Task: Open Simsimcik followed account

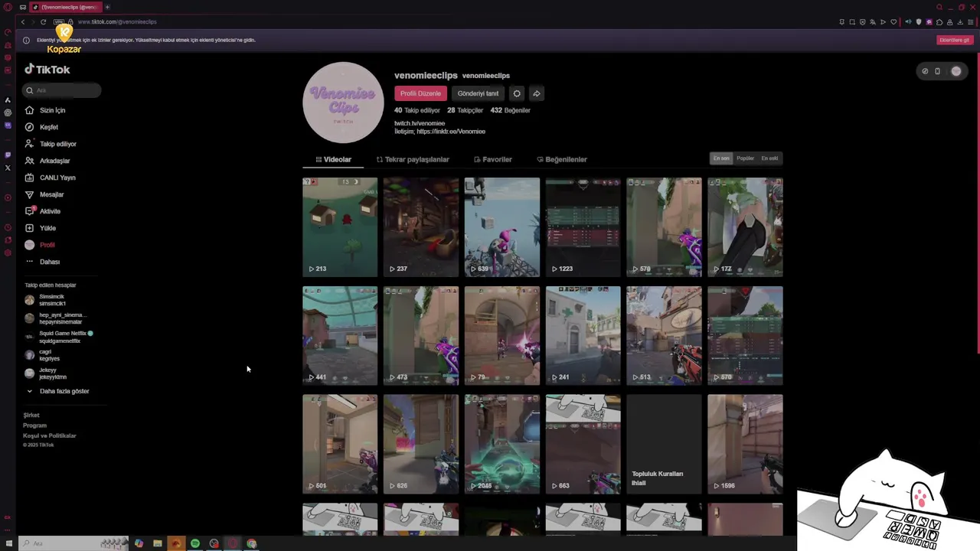Action: (x=52, y=300)
